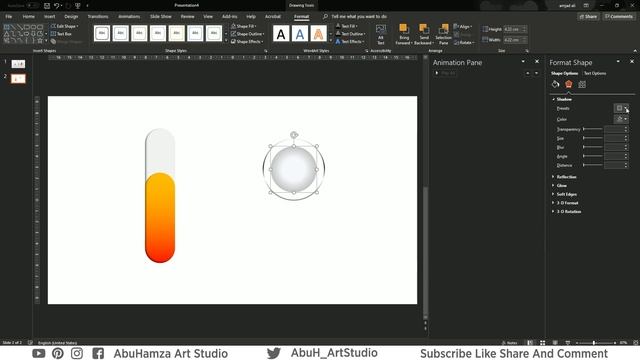Switch to the Insert ribbon tab
This screenshot has width=640, height=360.
(x=49, y=17)
